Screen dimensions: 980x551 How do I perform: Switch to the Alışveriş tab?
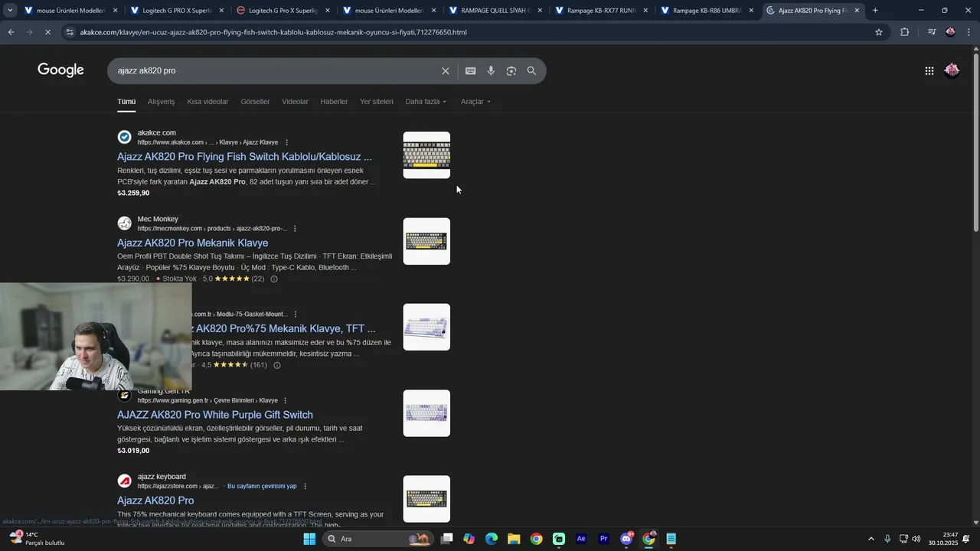[161, 102]
